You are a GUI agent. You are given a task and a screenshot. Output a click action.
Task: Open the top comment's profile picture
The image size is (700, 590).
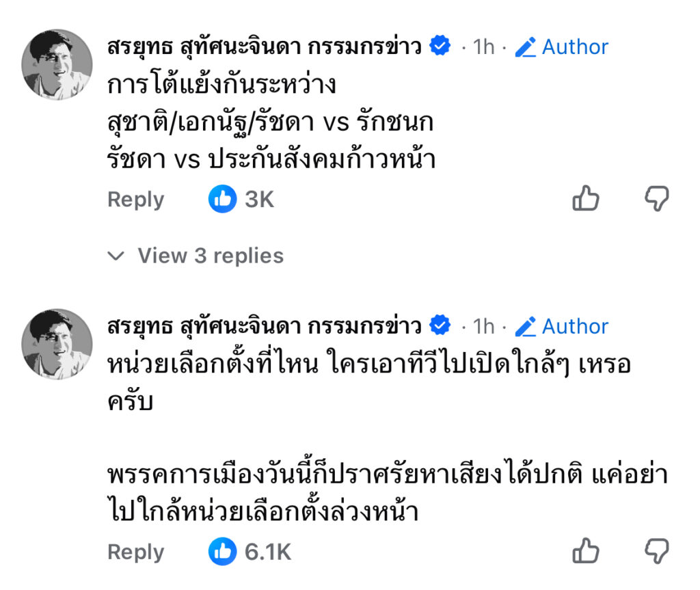pyautogui.click(x=57, y=64)
